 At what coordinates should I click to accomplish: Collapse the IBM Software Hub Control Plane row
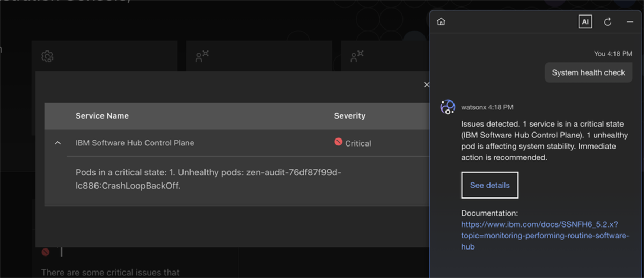tap(58, 143)
